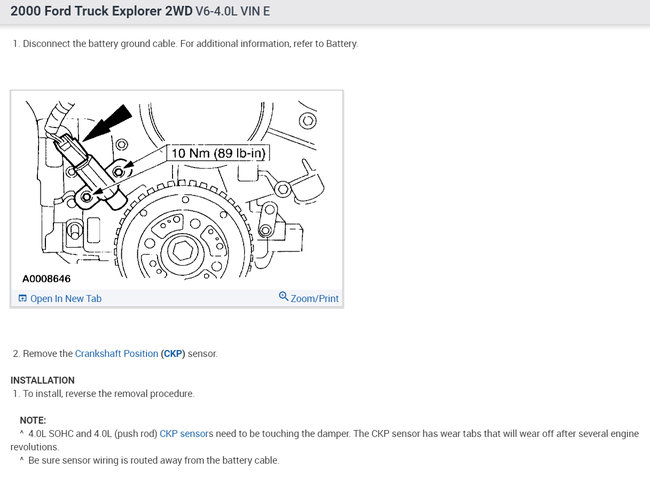Click the 2000 Ford Truck Explorer 2WD heading
The image size is (650, 485).
[101, 11]
